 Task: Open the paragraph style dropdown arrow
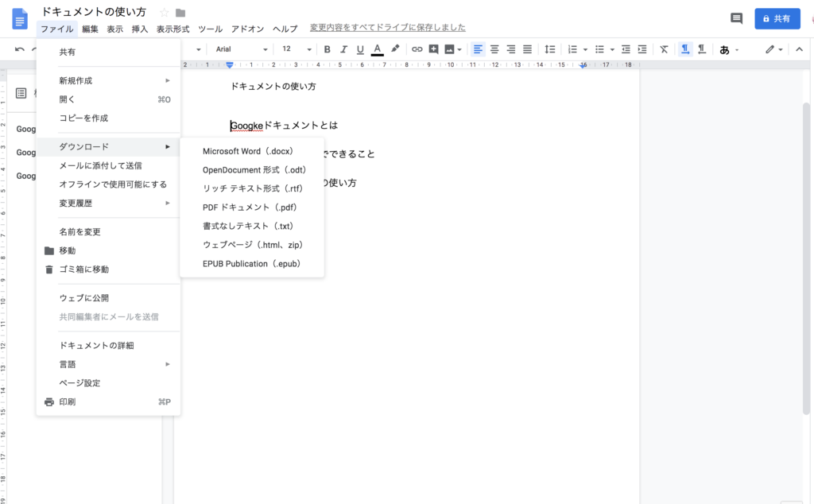pos(198,50)
